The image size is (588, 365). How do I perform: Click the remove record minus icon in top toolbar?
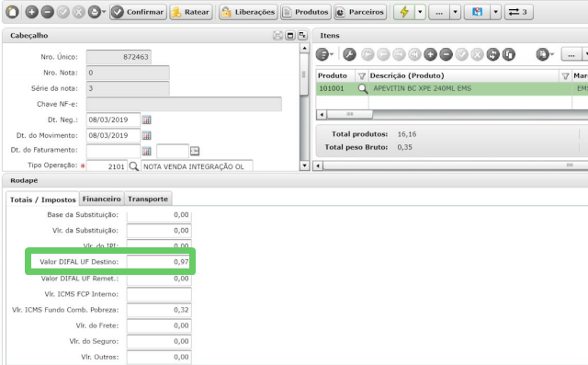click(47, 12)
